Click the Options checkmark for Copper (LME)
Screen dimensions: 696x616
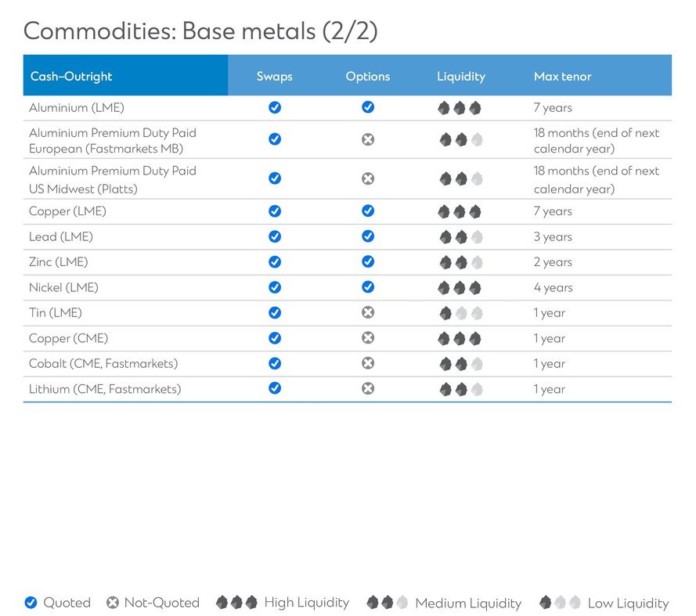click(368, 211)
